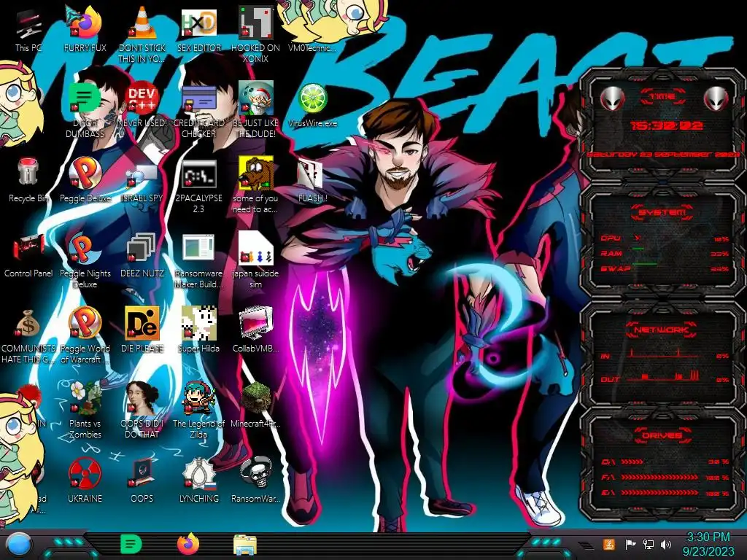Screen dimensions: 747x560
Task: Click the NETWORK header in the widget
Action: [662, 330]
